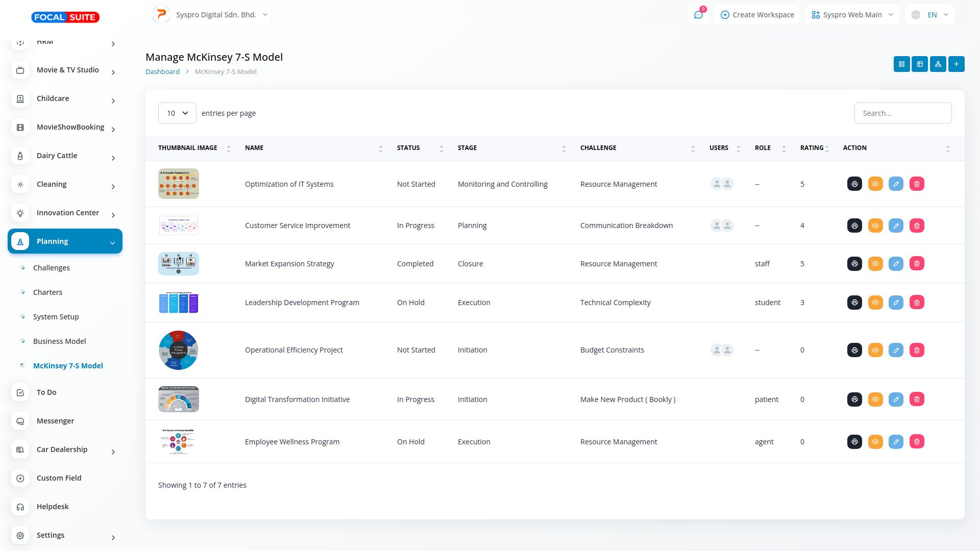The image size is (980, 551).
Task: Switch to grid view icon at top right
Action: tap(901, 64)
